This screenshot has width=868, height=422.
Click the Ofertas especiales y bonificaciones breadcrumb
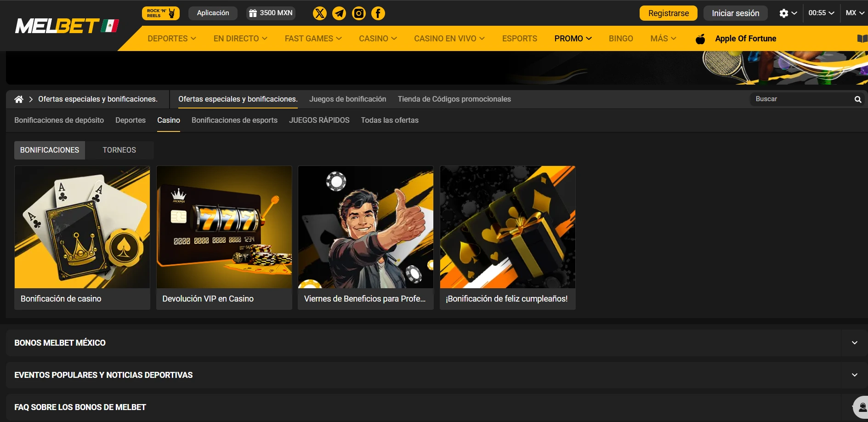(x=98, y=99)
